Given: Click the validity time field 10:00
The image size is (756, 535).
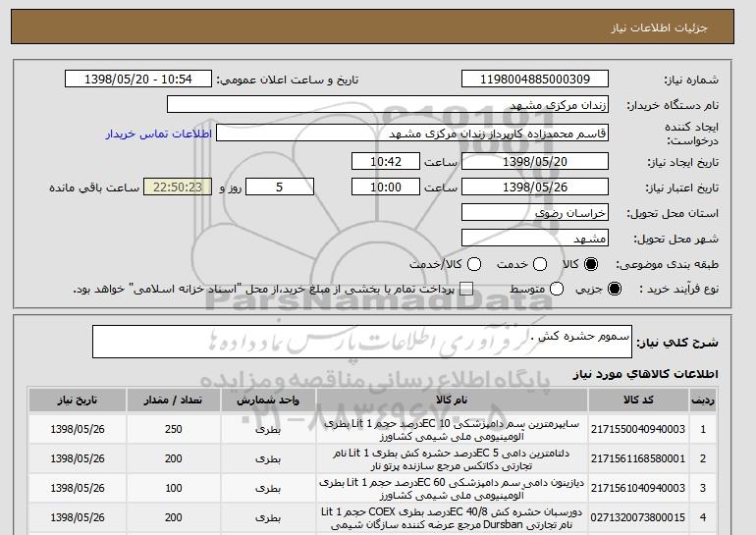Looking at the screenshot, I should pyautogui.click(x=386, y=187).
